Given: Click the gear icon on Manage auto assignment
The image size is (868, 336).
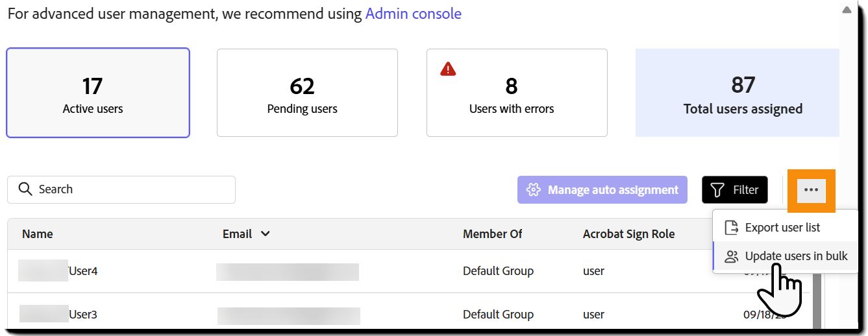Looking at the screenshot, I should (534, 190).
